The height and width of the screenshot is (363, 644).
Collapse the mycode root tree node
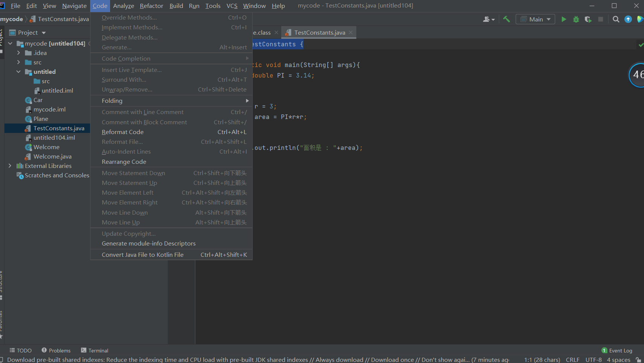(10, 44)
